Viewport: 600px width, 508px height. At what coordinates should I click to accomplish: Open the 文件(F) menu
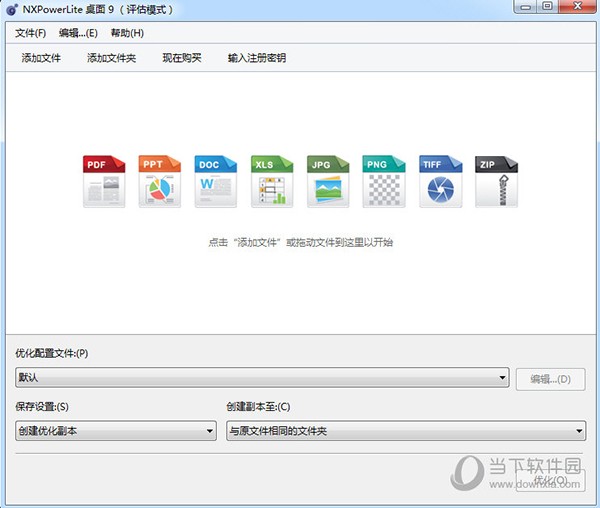(31, 33)
